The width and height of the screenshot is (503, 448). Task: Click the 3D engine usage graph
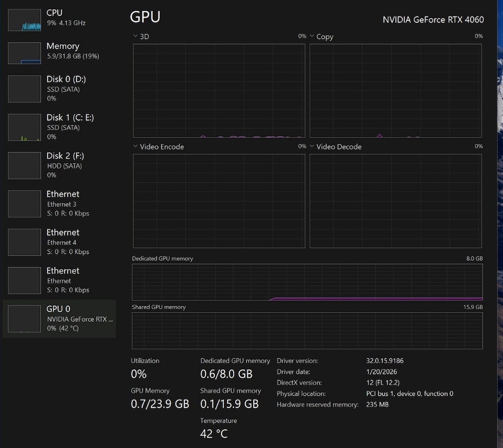(x=219, y=91)
